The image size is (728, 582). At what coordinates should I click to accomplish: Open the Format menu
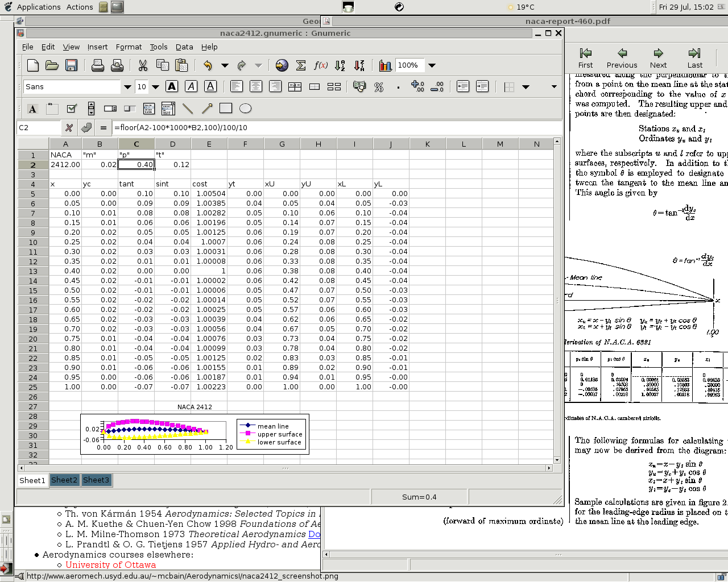click(129, 47)
